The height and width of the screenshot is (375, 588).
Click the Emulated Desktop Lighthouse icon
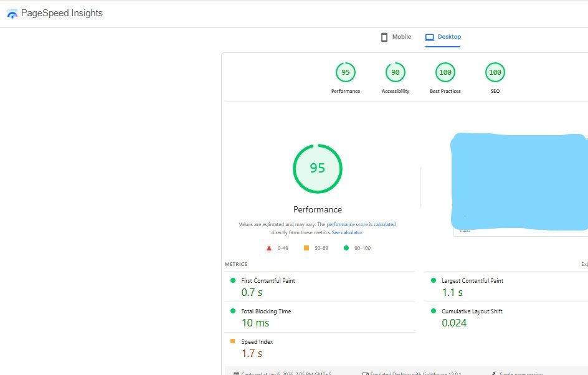(x=364, y=373)
